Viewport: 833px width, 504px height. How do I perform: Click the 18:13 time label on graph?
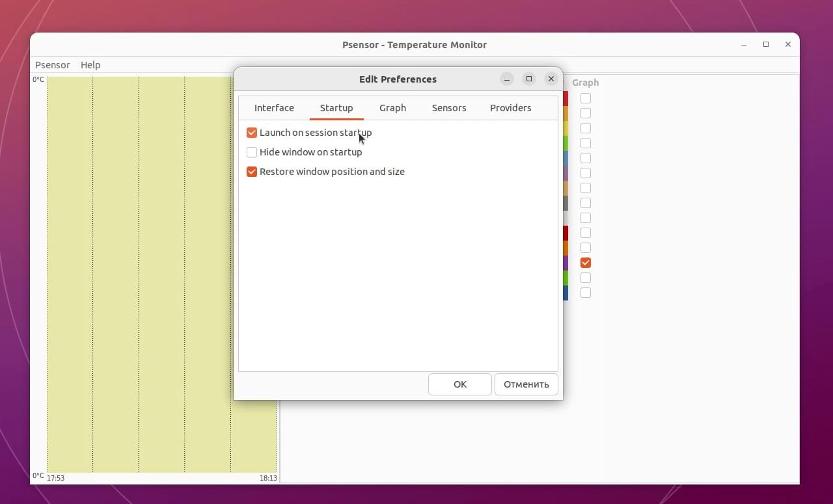pyautogui.click(x=268, y=478)
